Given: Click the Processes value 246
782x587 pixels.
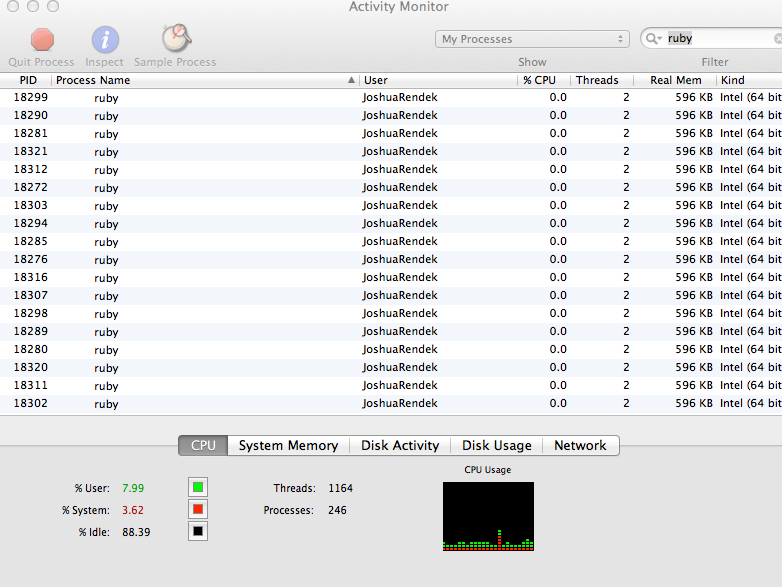Looking at the screenshot, I should click(x=337, y=510).
